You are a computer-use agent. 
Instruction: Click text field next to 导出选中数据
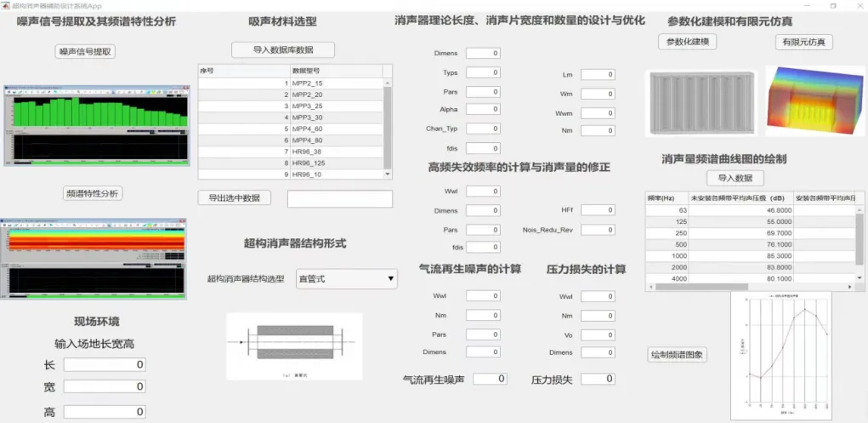click(340, 198)
